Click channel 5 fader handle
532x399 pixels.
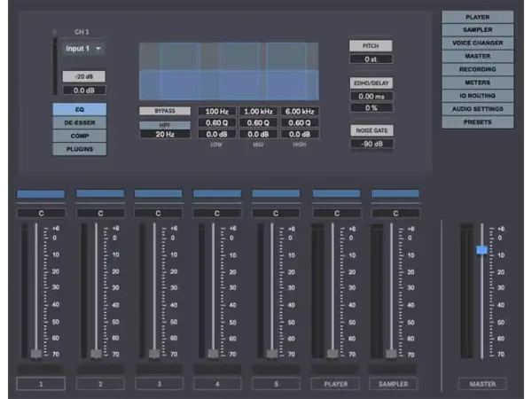coord(272,354)
